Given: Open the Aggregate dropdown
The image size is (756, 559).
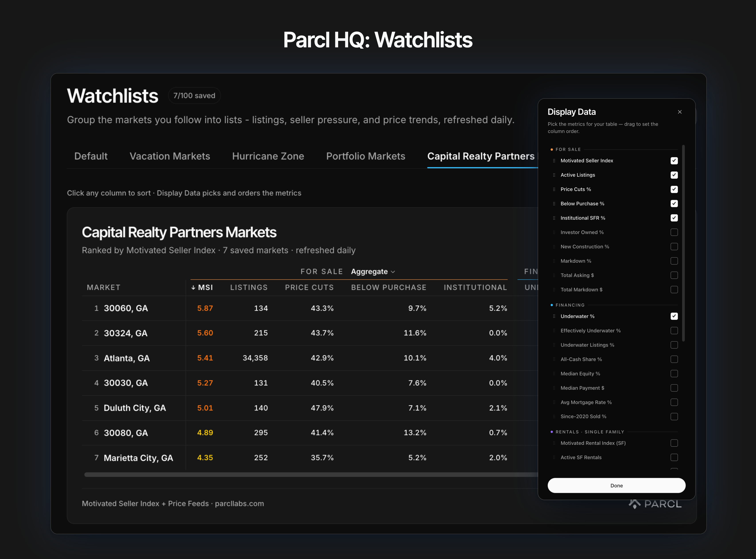Looking at the screenshot, I should [x=373, y=272].
